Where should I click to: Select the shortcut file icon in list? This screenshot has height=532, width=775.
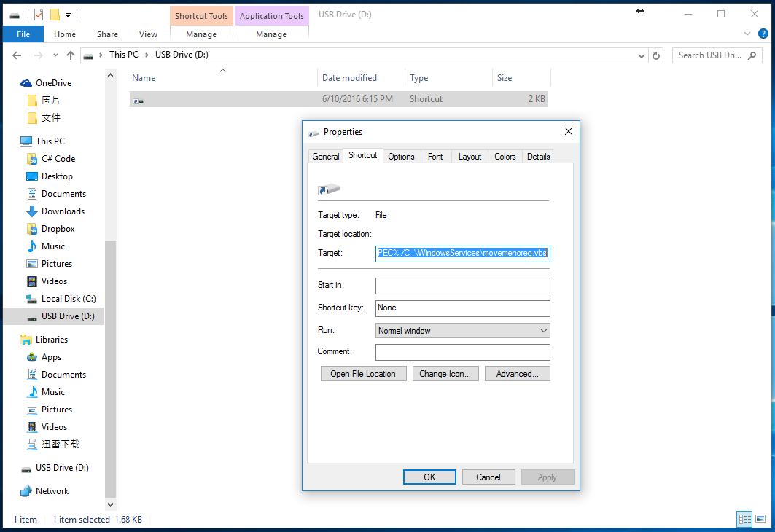[x=138, y=101]
